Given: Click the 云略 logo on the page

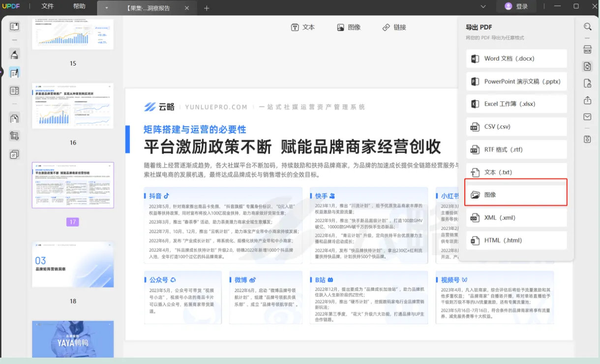Looking at the screenshot, I should (159, 107).
